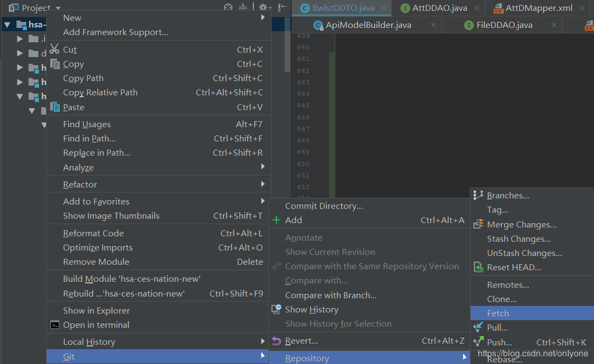
Task: Choose Pull... in the Git menu
Action: point(497,328)
